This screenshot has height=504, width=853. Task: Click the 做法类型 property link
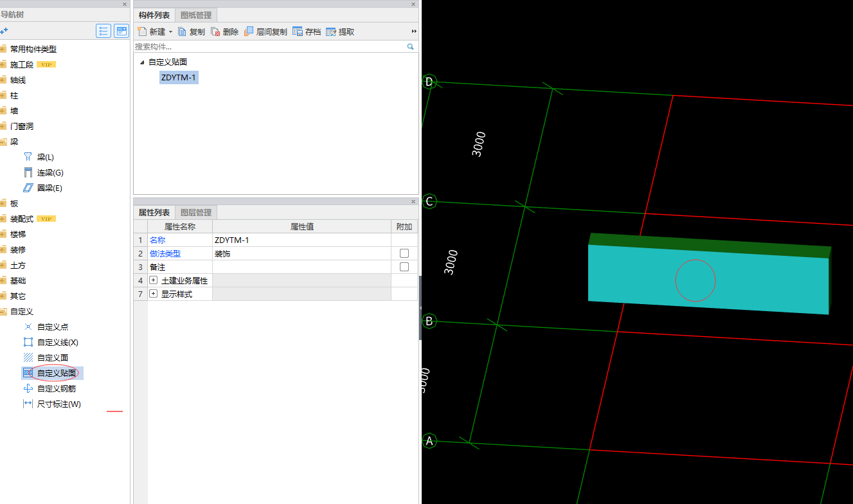[165, 253]
